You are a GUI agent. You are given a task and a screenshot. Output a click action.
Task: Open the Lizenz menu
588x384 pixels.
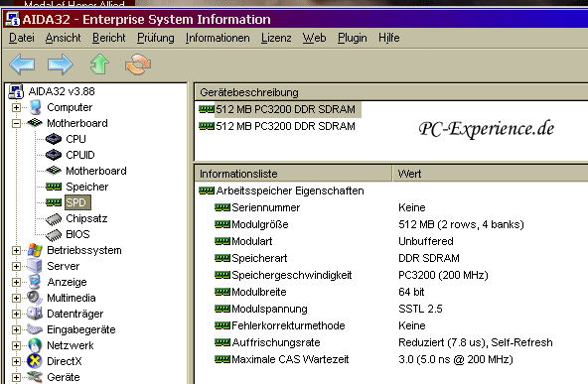coord(276,38)
